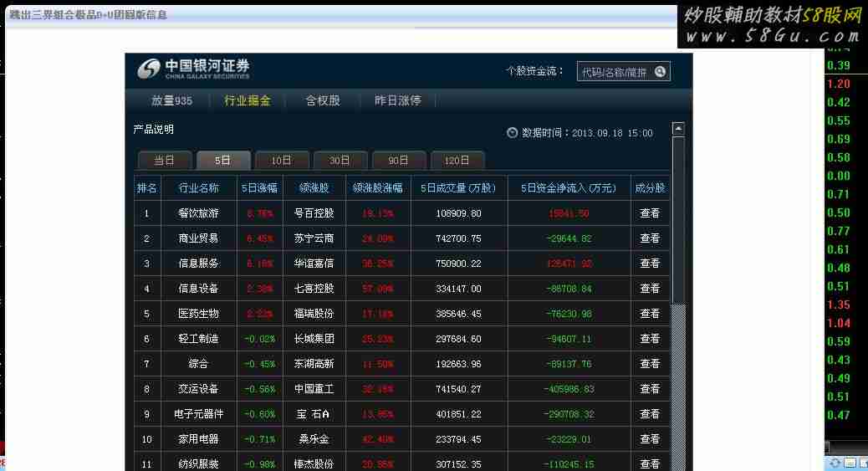
Task: Click 查看 for 交运设备 row
Action: (650, 389)
